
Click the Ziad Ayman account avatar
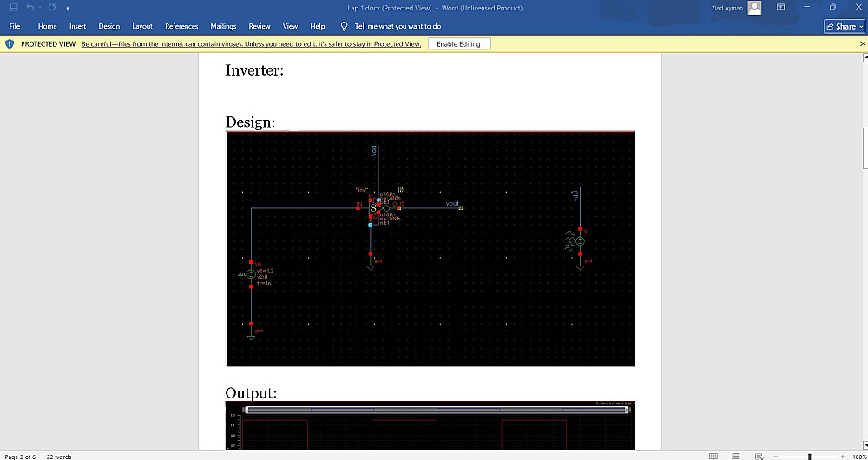pyautogui.click(x=754, y=8)
